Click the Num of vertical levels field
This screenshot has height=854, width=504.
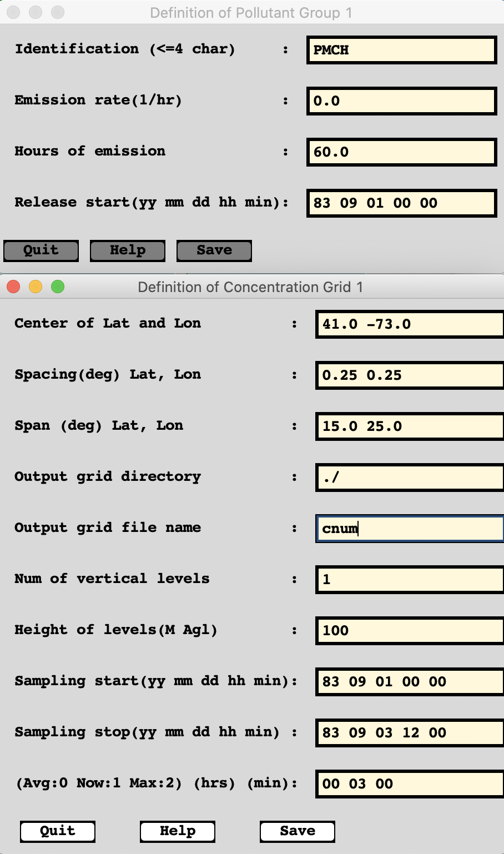tap(410, 580)
